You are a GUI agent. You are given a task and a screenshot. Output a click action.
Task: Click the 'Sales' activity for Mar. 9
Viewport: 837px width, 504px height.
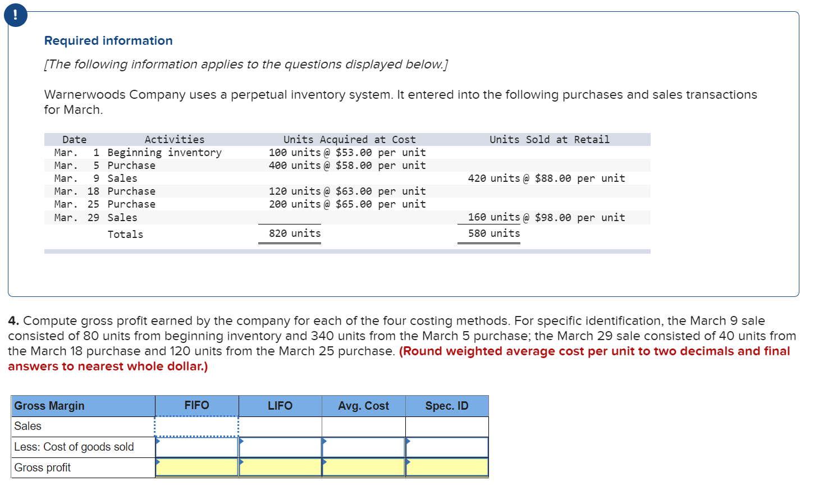pyautogui.click(x=122, y=178)
